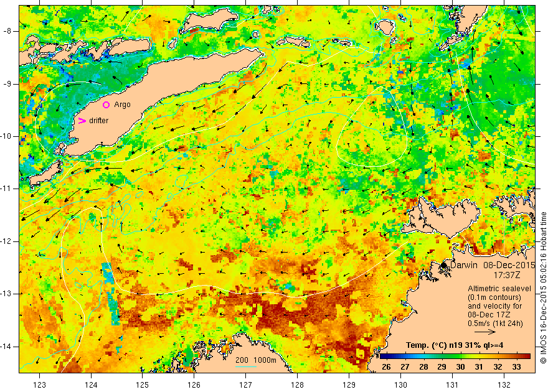Click the magenta Argo circle marker
This screenshot has width=548, height=392.
pos(106,105)
